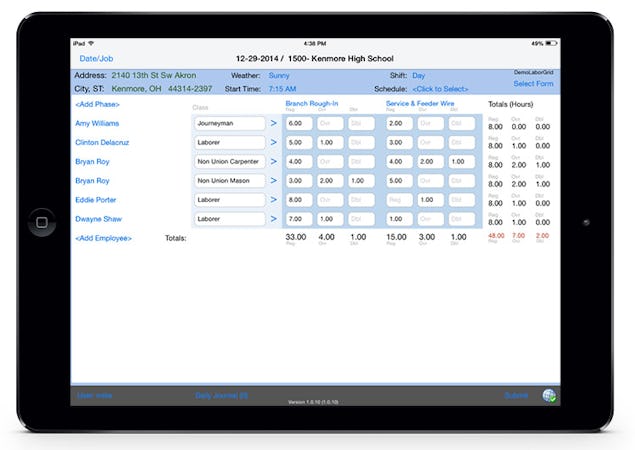Click the 1500- Kenmore High School title
The image size is (635, 450).
click(x=341, y=59)
